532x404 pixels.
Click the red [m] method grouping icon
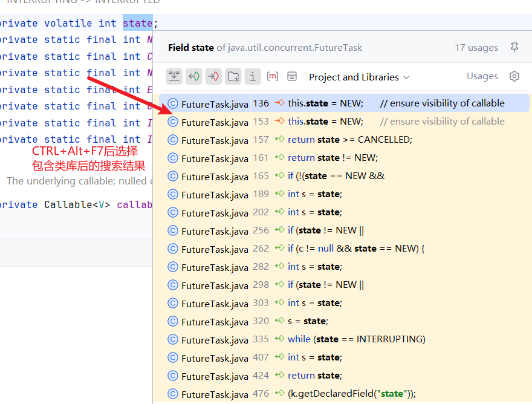[x=273, y=76]
